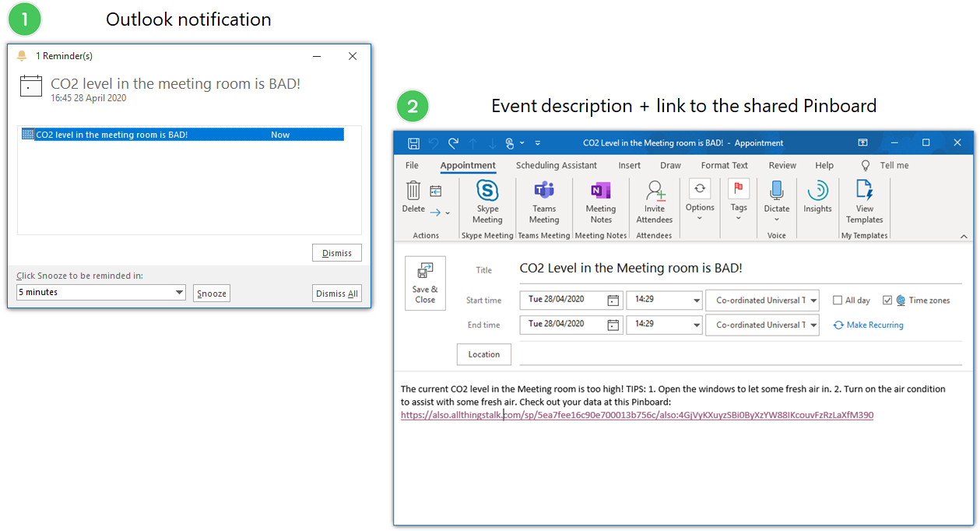
Task: Dismiss the reminder in the Reminder window
Action: point(337,253)
